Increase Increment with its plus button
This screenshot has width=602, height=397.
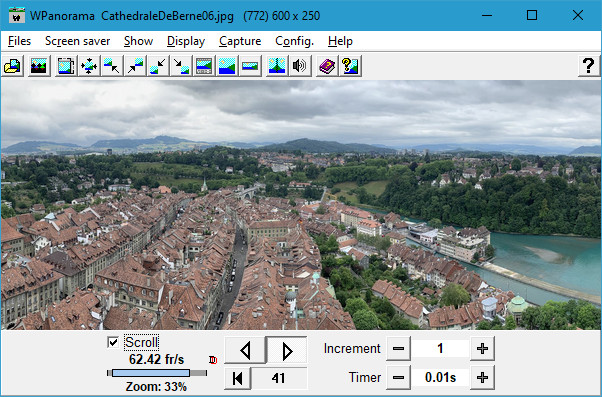[482, 349]
